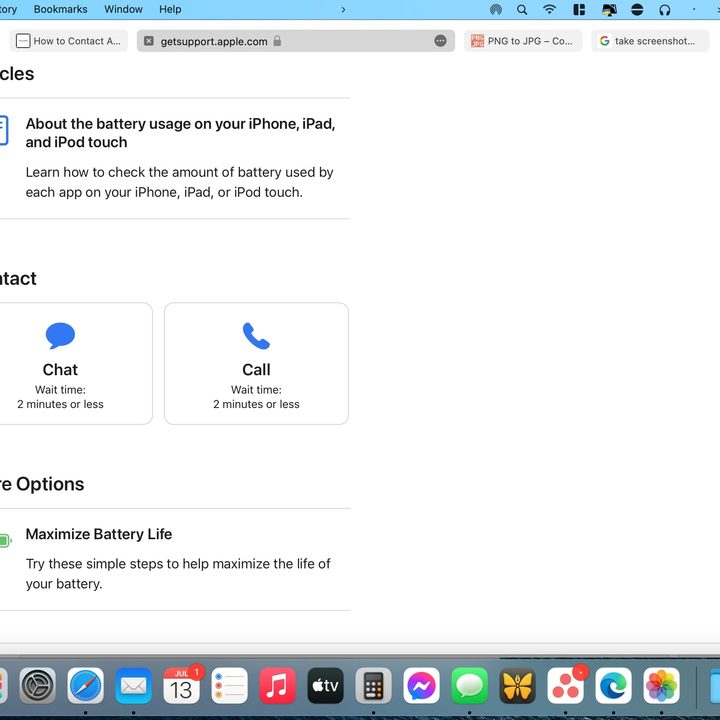Switch to the How to Contact A... tab

click(x=69, y=41)
